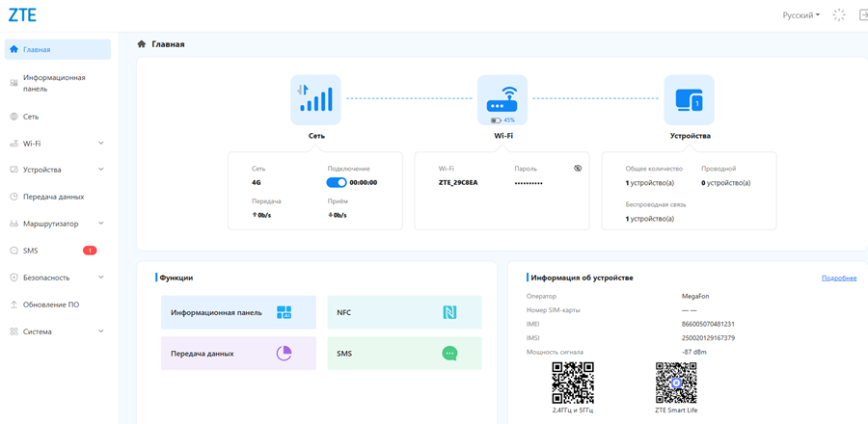
Task: Open the Русский language dropdown
Action: coord(800,15)
